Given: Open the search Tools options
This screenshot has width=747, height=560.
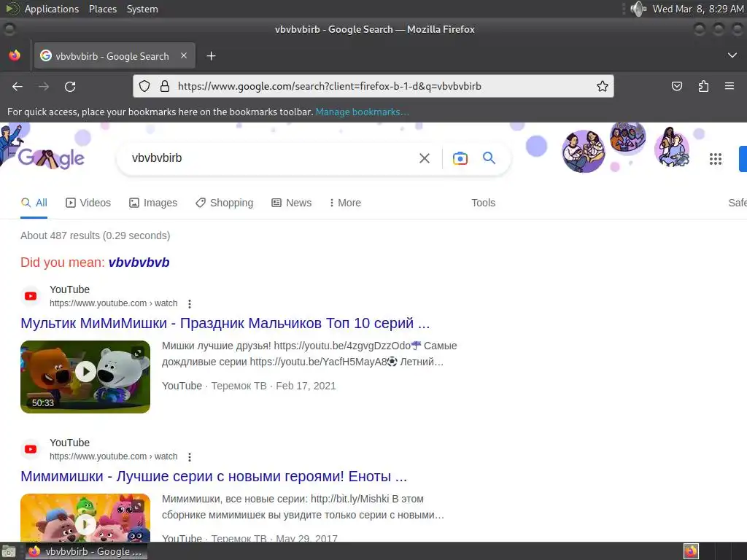Looking at the screenshot, I should [x=483, y=203].
